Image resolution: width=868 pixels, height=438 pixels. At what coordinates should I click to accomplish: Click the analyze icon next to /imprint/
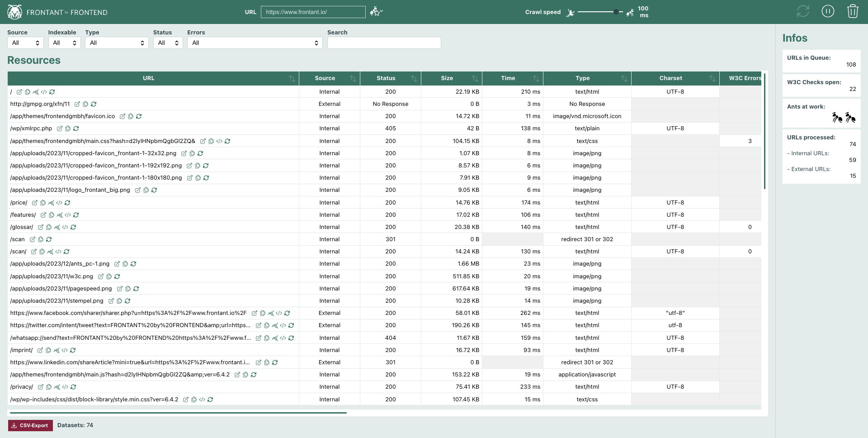click(57, 350)
